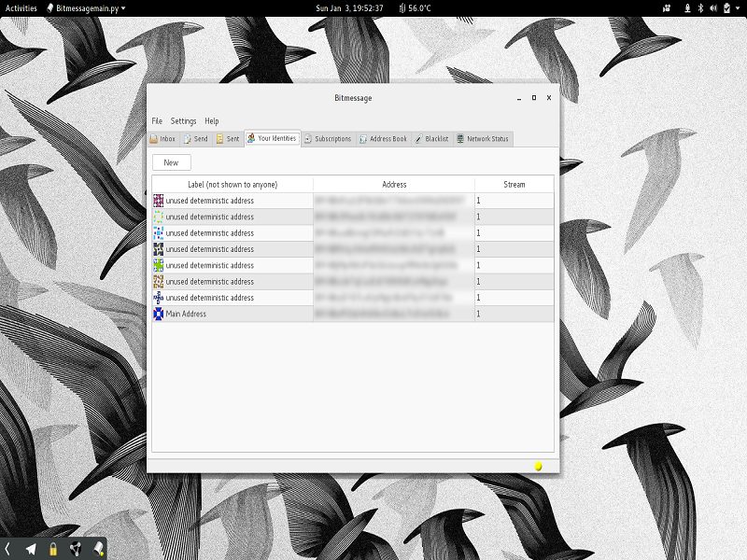Click the New identity button

tap(171, 162)
